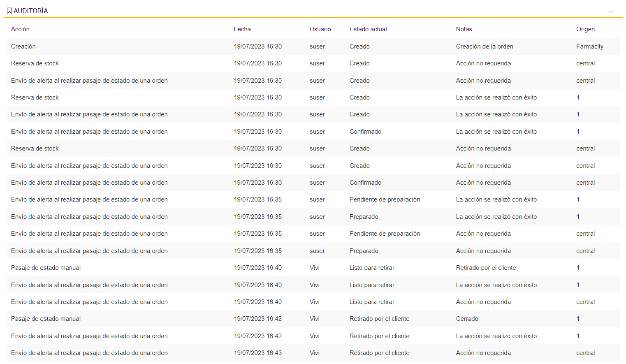Select the Usuario column header

click(x=320, y=29)
